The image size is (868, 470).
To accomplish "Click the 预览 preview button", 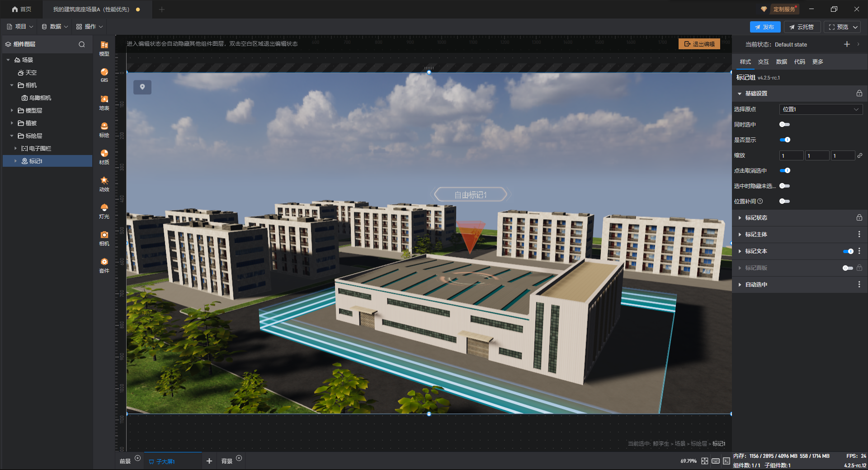I will (x=839, y=27).
